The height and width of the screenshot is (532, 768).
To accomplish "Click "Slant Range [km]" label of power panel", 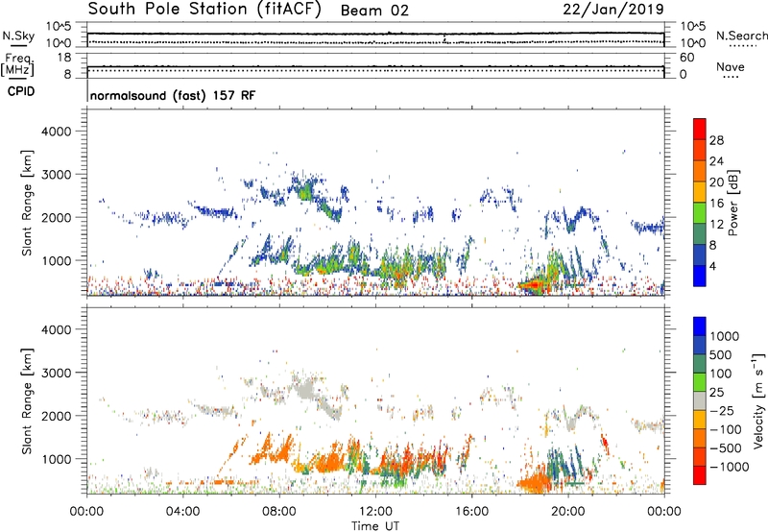I will [x=27, y=203].
